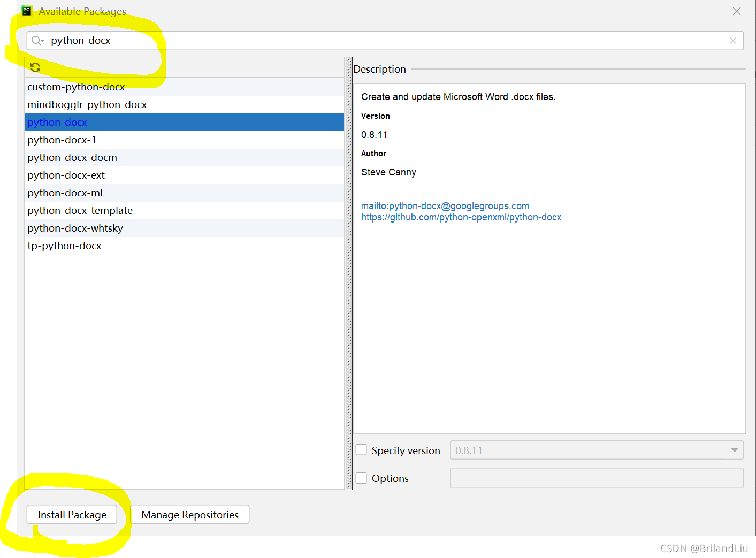Screen dimensions: 756x558
Task: Select the highlighted python-docx package
Action: 184,122
